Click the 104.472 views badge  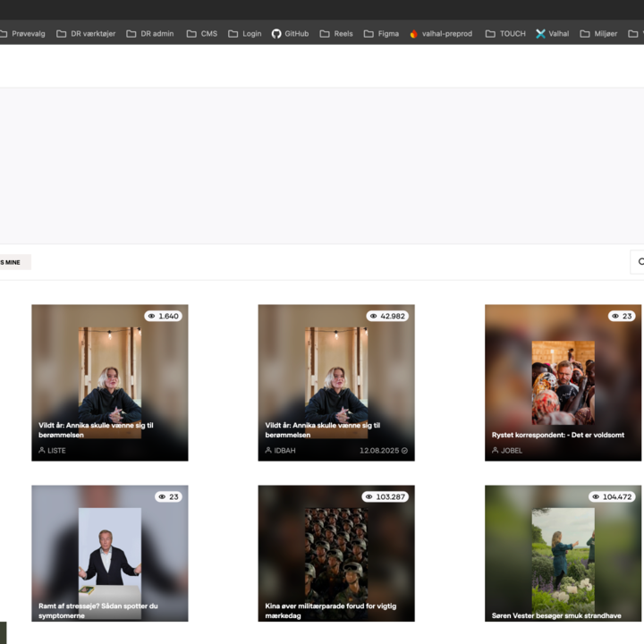612,496
